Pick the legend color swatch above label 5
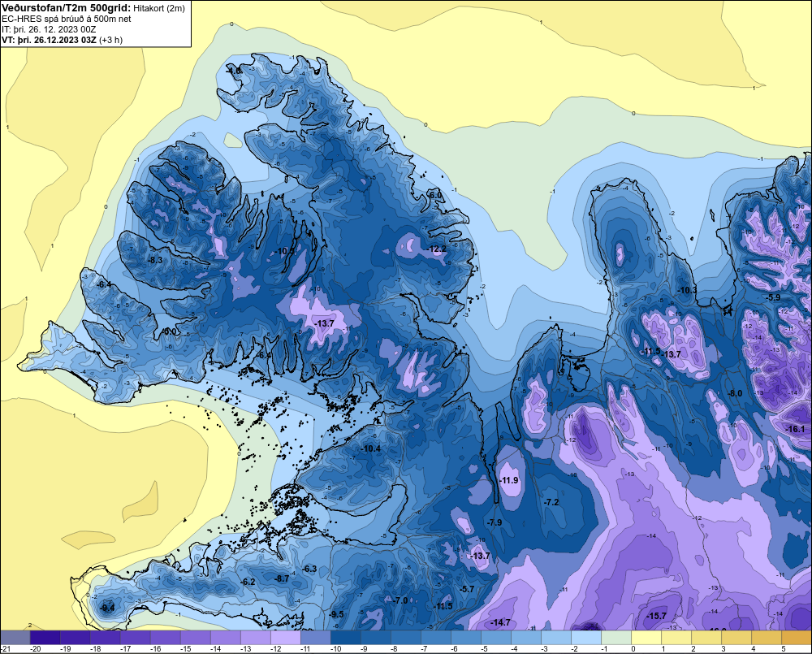This screenshot has width=812, height=654. pos(796,637)
